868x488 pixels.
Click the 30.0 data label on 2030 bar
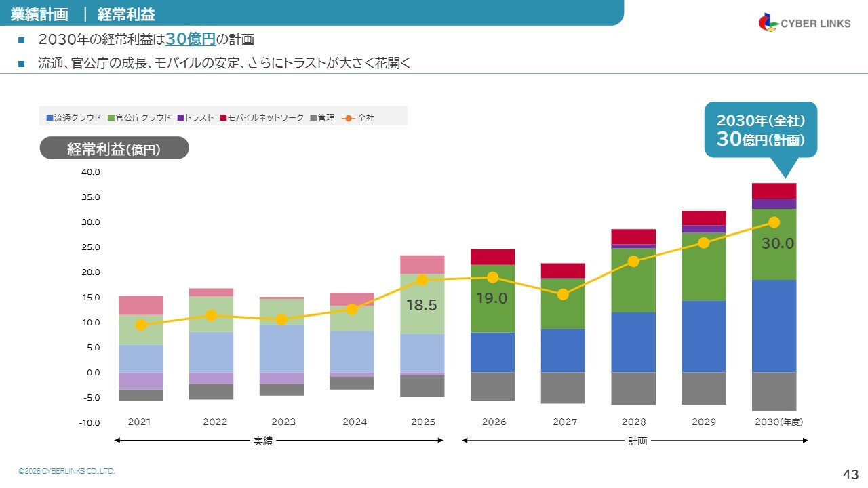777,244
